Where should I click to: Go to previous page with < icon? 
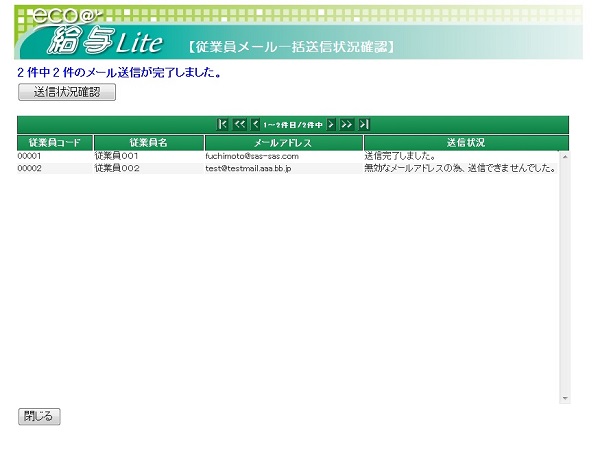tap(255, 124)
